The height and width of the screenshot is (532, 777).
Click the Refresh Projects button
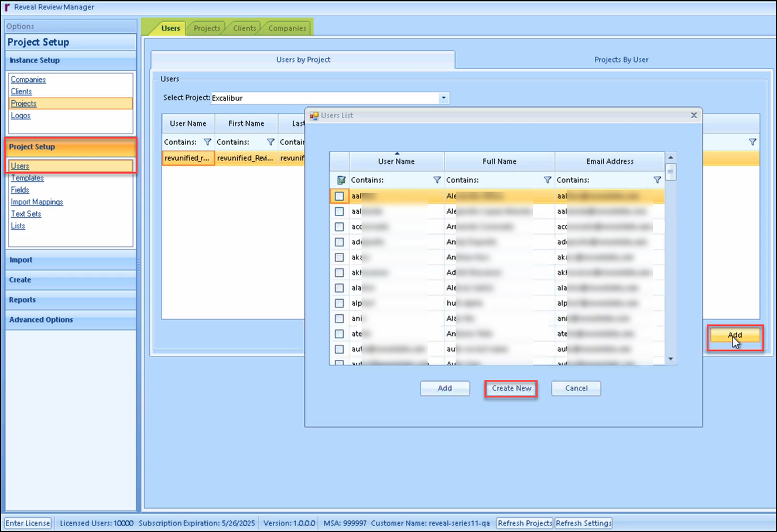click(x=525, y=523)
